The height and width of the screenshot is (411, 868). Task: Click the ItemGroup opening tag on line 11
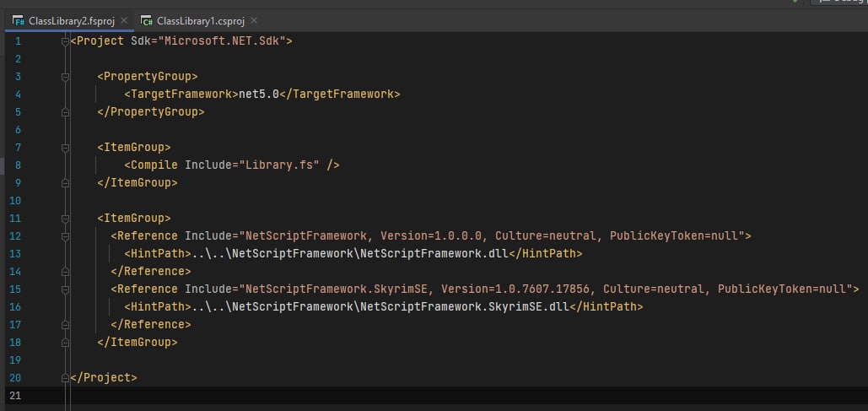pyautogui.click(x=134, y=219)
